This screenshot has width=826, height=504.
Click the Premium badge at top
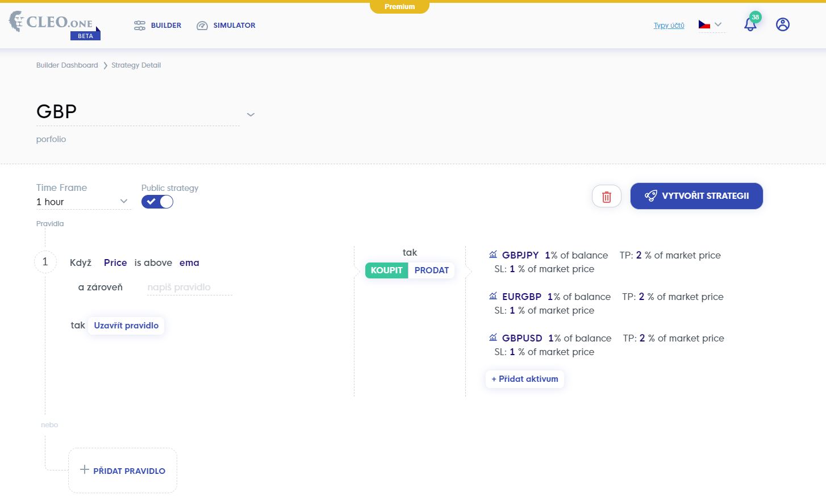(x=399, y=7)
